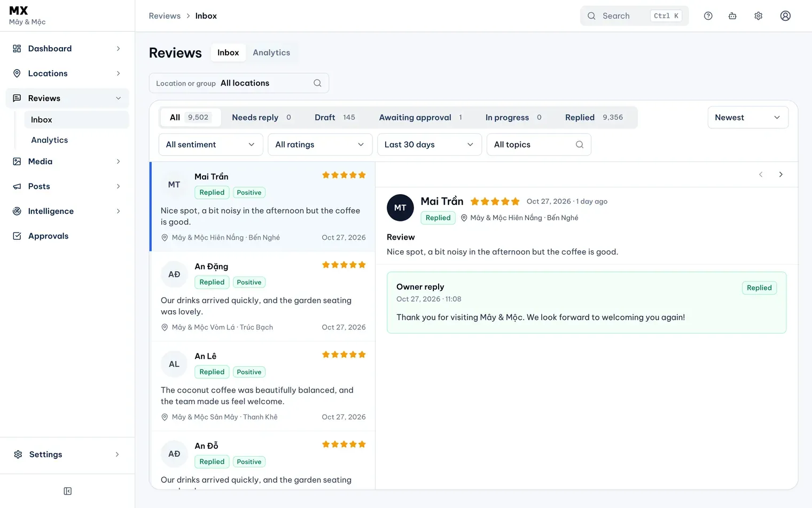Collapse the sidebar panel icon
The width and height of the screenshot is (812, 508).
tap(68, 491)
